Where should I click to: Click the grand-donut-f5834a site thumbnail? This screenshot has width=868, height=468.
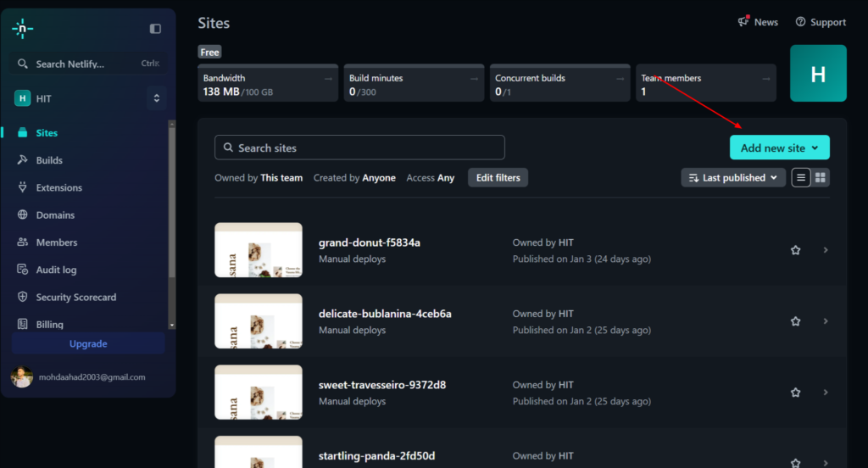(x=259, y=250)
